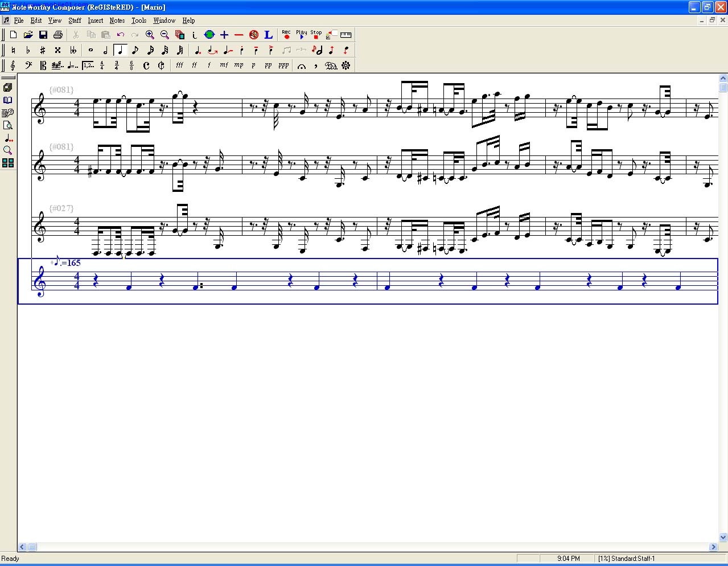This screenshot has height=566, width=728.
Task: Toggle the sharp accidental
Action: tap(43, 50)
